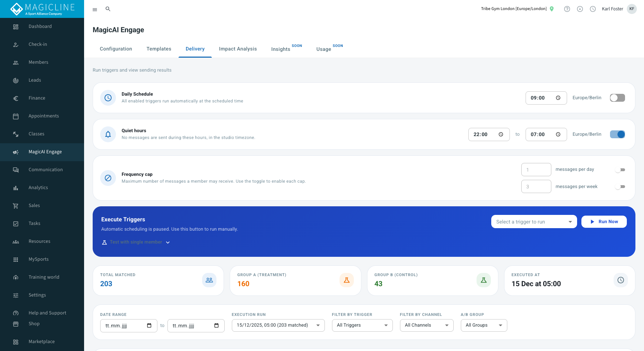Click the date range start field
The width and height of the screenshot is (644, 351).
point(129,326)
